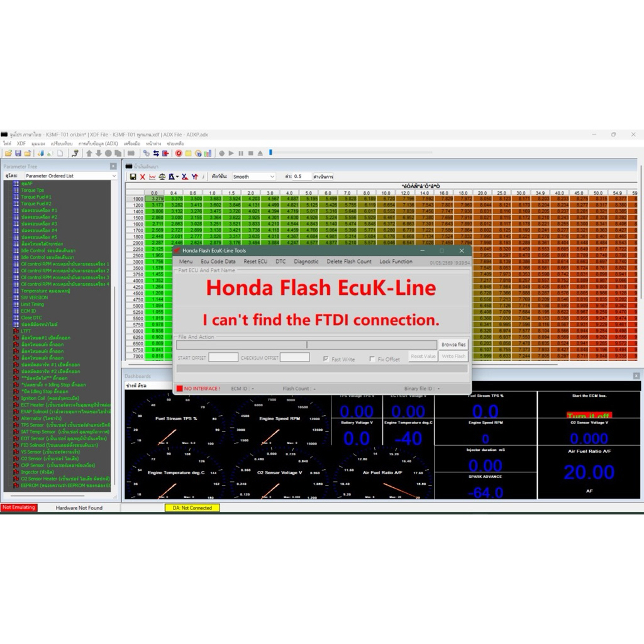Click the value field showing 0.5
The image size is (644, 644).
[301, 177]
